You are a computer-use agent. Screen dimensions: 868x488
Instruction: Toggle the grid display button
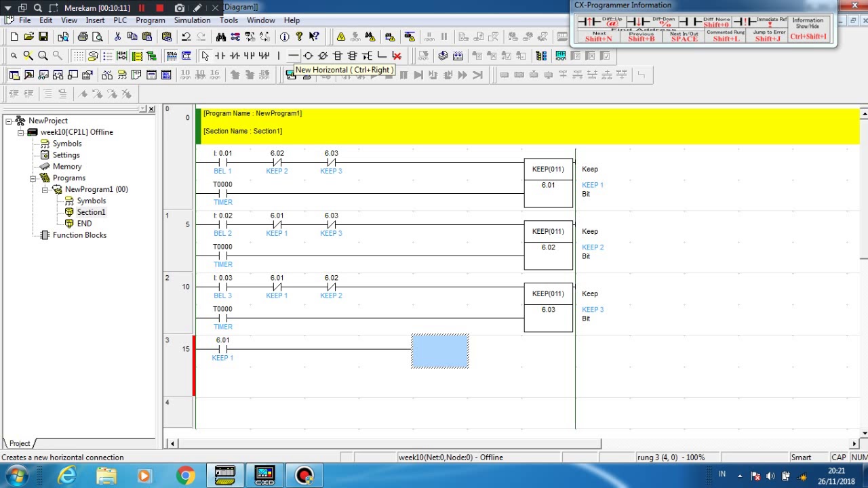pos(79,56)
